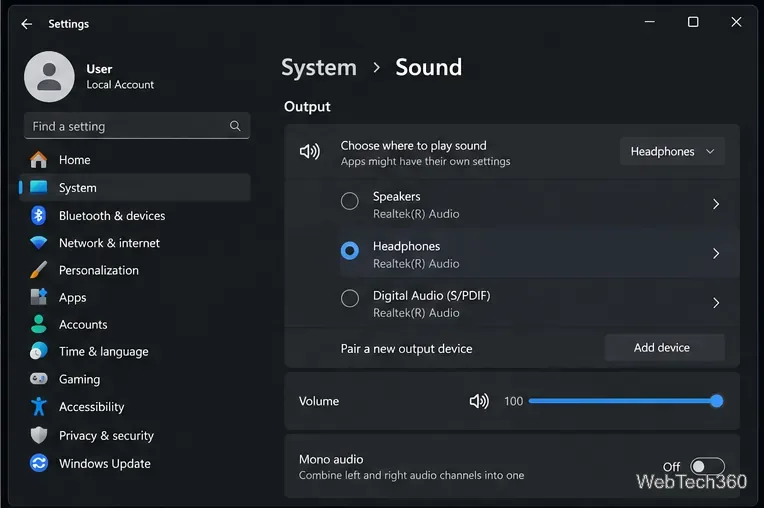Open Digital Audio properties via chevron
The height and width of the screenshot is (508, 764).
click(x=716, y=303)
